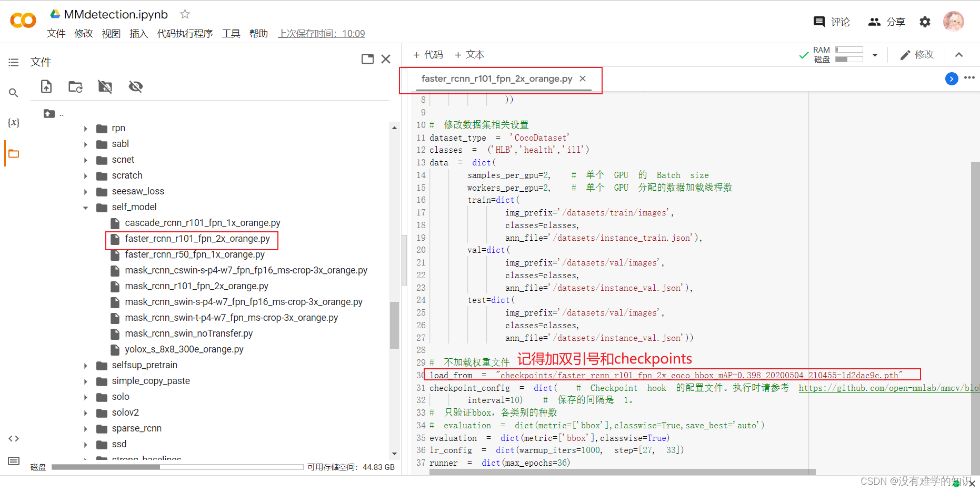Select the Files folder sidebar icon
This screenshot has width=980, height=491.
(x=14, y=154)
